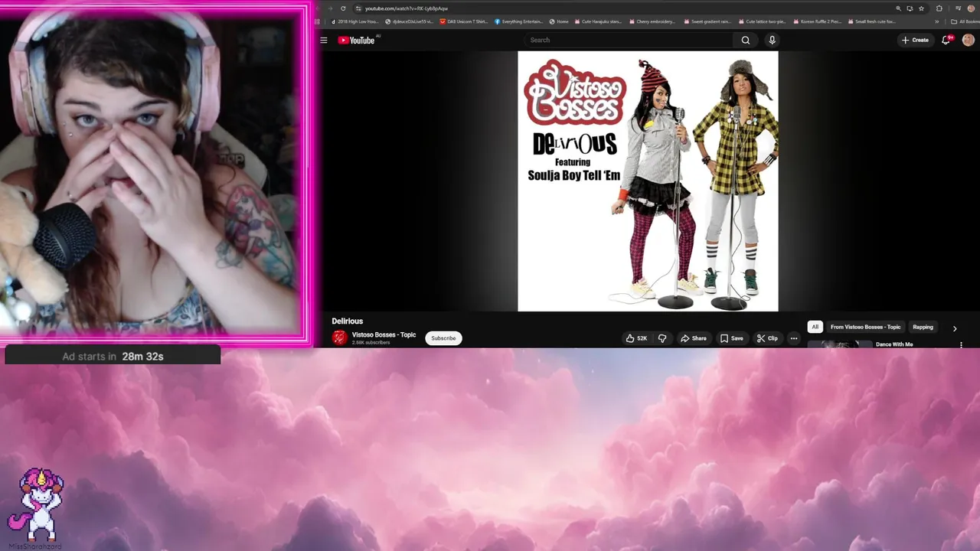The height and width of the screenshot is (551, 980).
Task: Go forward in the browser
Action: [330, 8]
